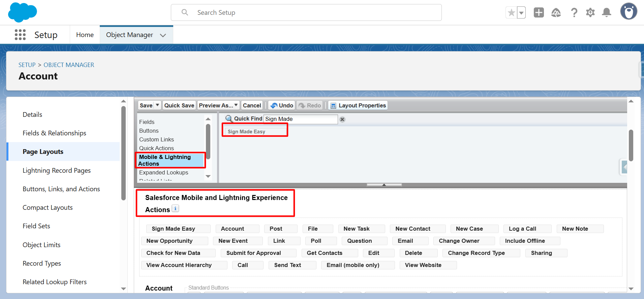This screenshot has height=299, width=644.
Task: Cancel the layout edits
Action: 252,105
